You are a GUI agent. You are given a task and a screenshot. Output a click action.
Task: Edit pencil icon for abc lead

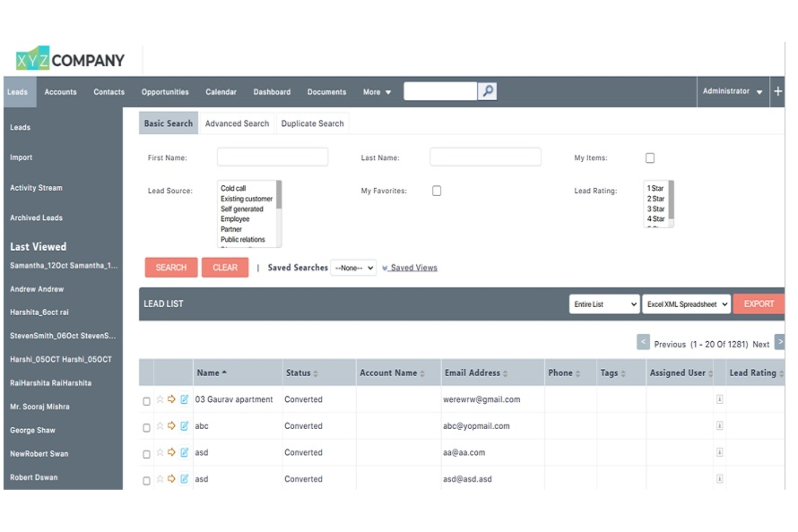(184, 425)
